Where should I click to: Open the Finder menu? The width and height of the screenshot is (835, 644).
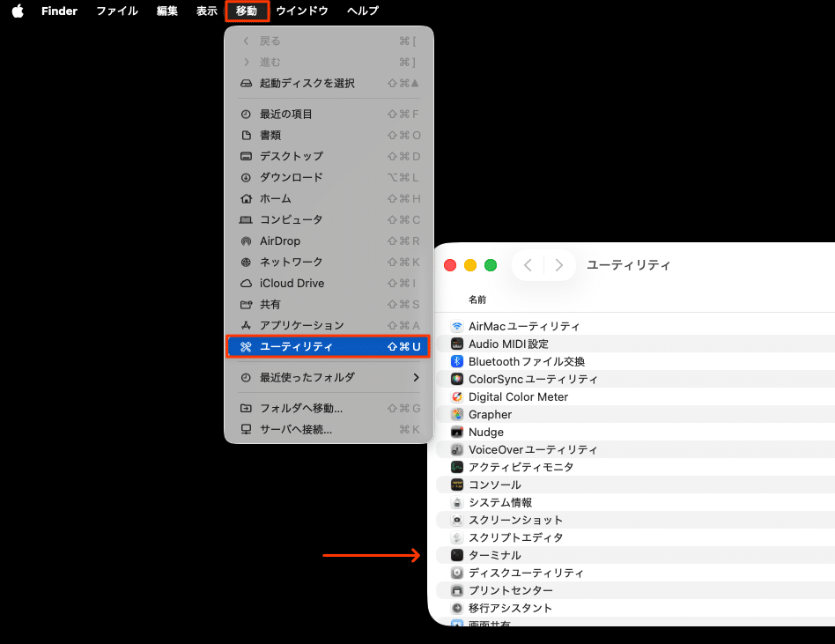tap(59, 11)
